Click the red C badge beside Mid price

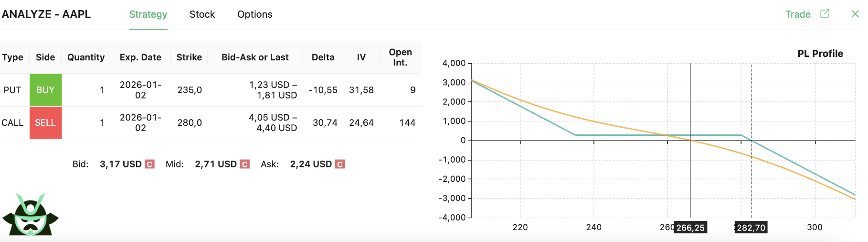(x=244, y=164)
